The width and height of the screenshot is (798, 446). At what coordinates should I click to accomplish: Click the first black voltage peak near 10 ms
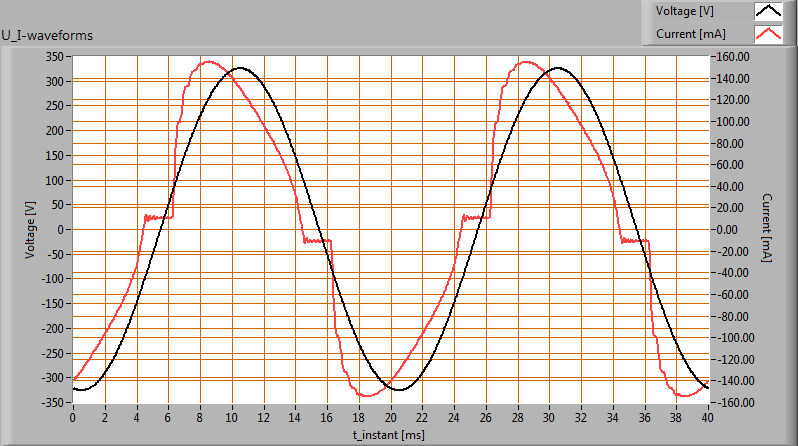click(239, 68)
